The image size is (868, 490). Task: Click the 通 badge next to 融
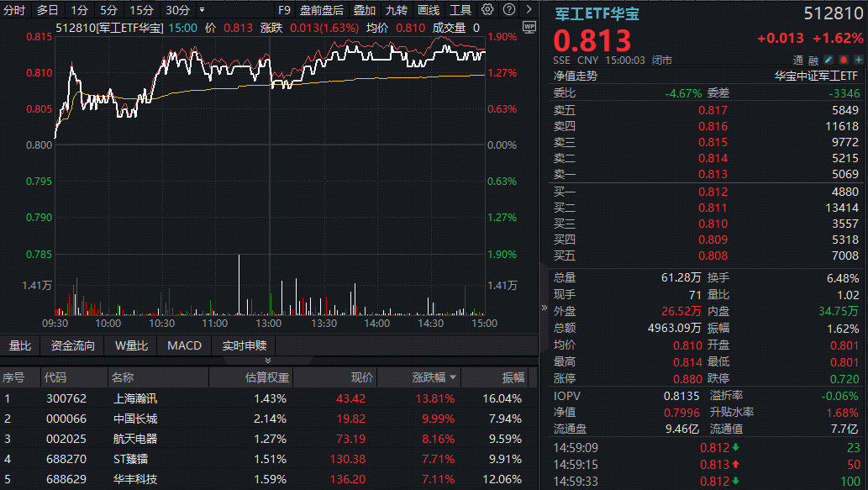click(x=798, y=60)
